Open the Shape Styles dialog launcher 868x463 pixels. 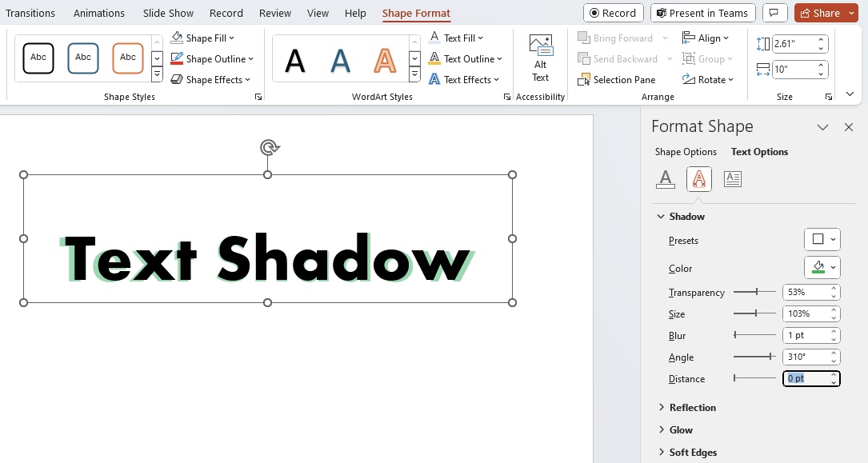point(258,97)
